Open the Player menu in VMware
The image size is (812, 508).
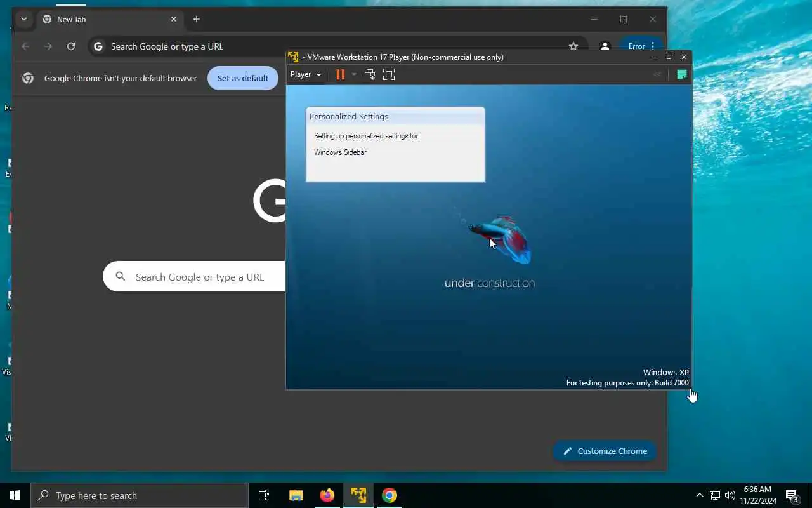click(x=305, y=74)
